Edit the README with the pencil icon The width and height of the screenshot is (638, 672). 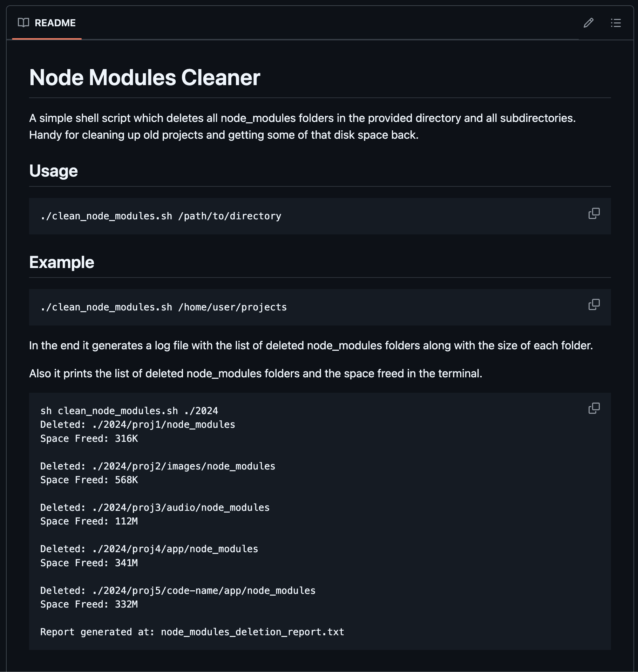589,23
